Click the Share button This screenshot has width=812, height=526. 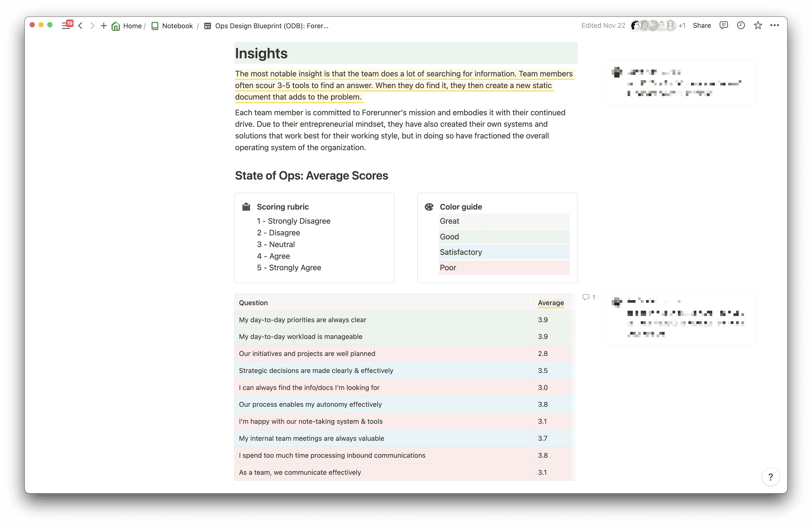[x=701, y=26]
